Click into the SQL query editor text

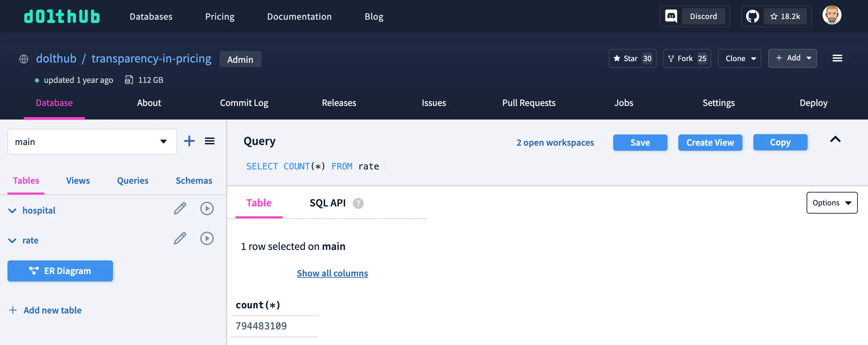pos(312,166)
